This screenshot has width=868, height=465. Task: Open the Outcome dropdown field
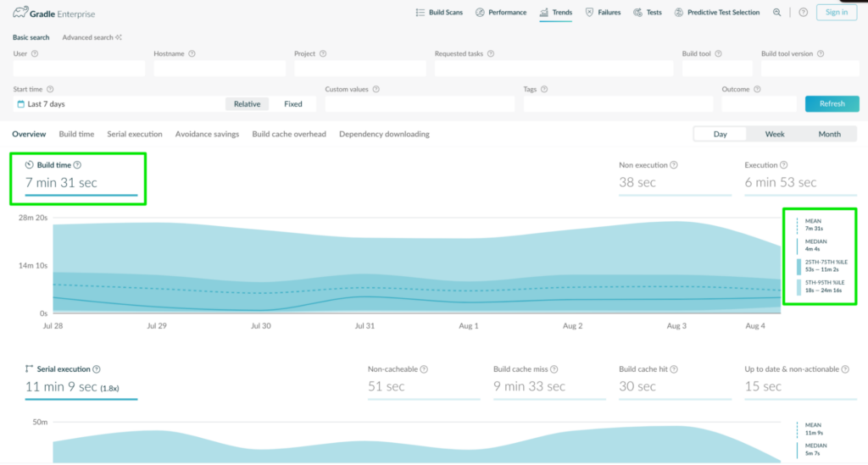[x=759, y=103]
